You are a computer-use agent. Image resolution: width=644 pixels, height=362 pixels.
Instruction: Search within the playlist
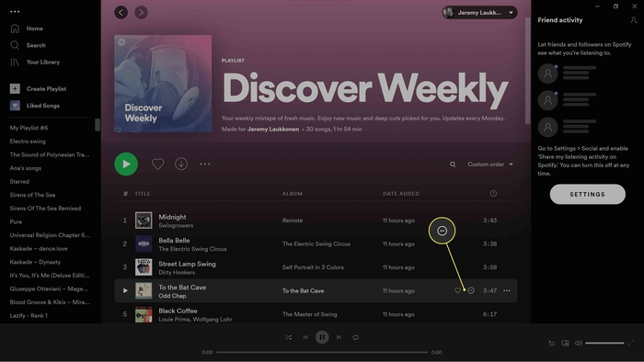[x=453, y=164]
